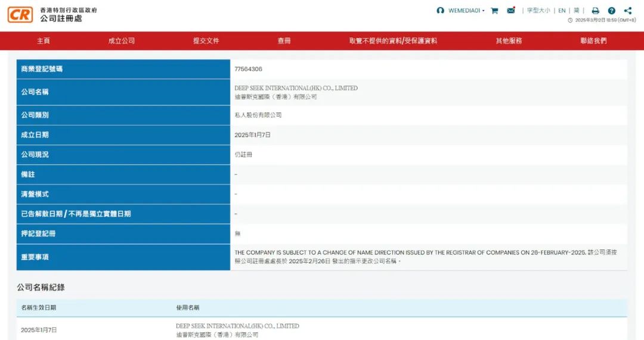Click the share icon
Viewport: 644px width, 340px height.
point(627,11)
